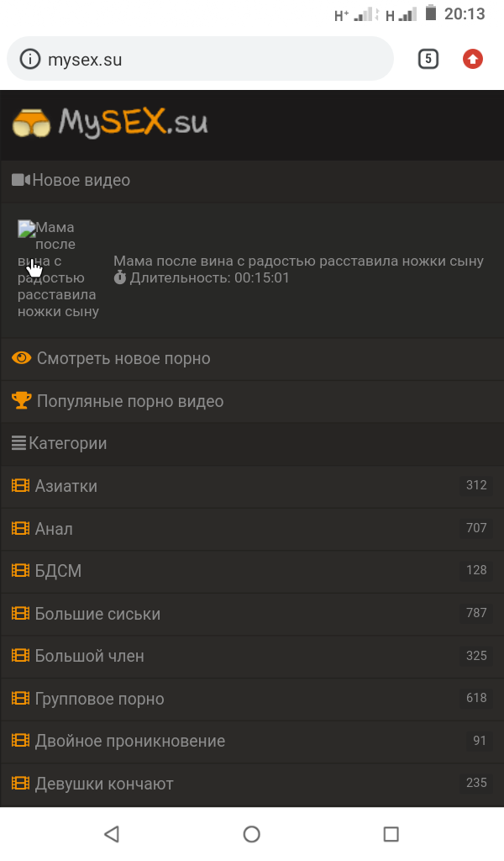Click the MySEX.su site logo
The height and width of the screenshot is (861, 504).
tap(110, 124)
